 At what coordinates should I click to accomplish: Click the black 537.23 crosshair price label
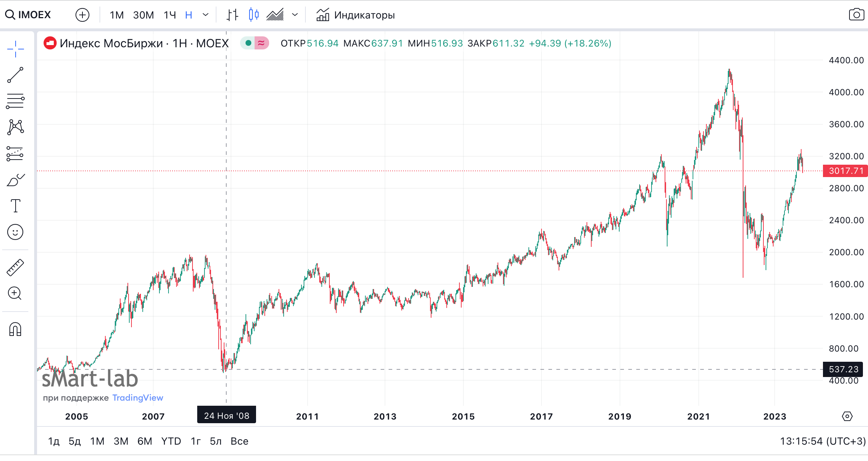[x=843, y=369]
